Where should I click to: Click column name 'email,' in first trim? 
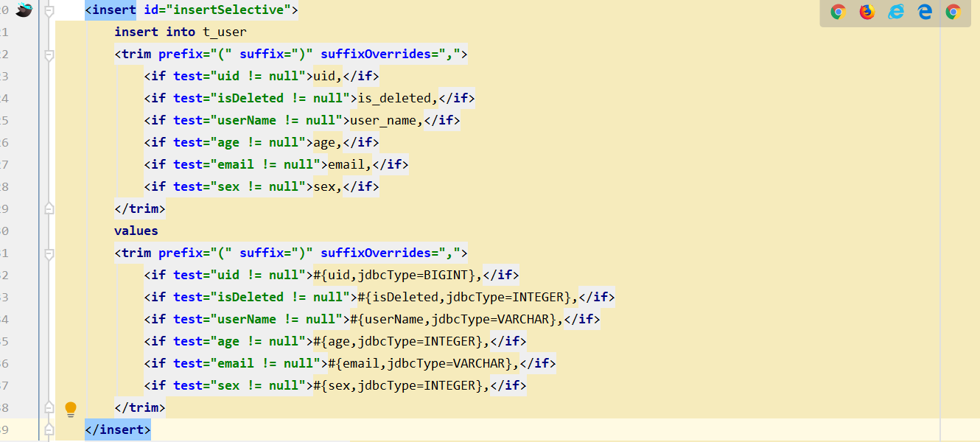[350, 164]
